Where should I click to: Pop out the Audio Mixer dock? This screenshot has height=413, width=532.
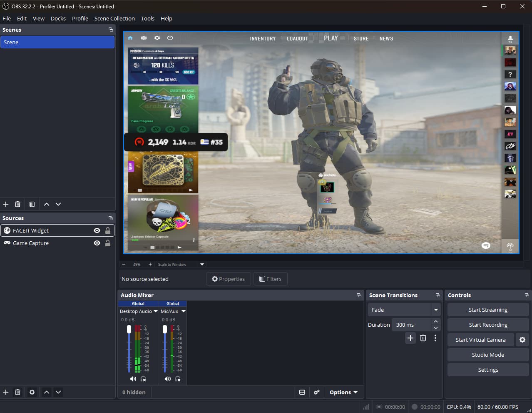359,295
